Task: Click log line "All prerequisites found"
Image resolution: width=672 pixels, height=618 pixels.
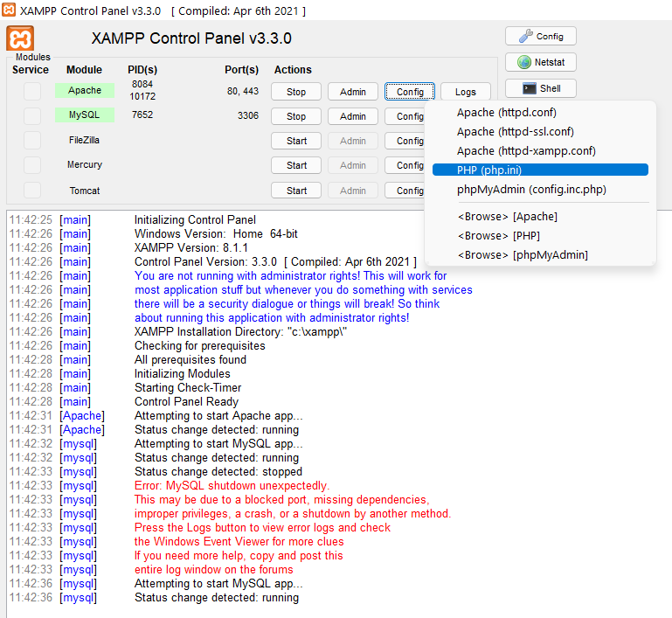Action: point(191,359)
